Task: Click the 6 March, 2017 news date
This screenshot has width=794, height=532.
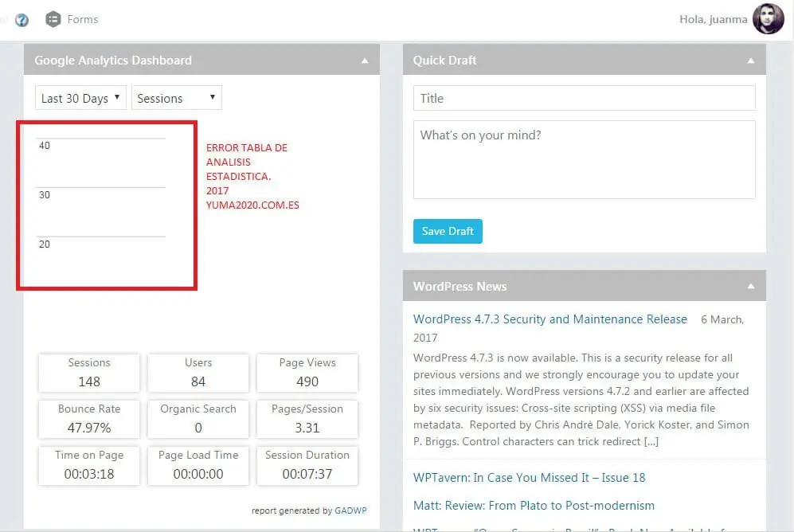Action: (x=578, y=329)
